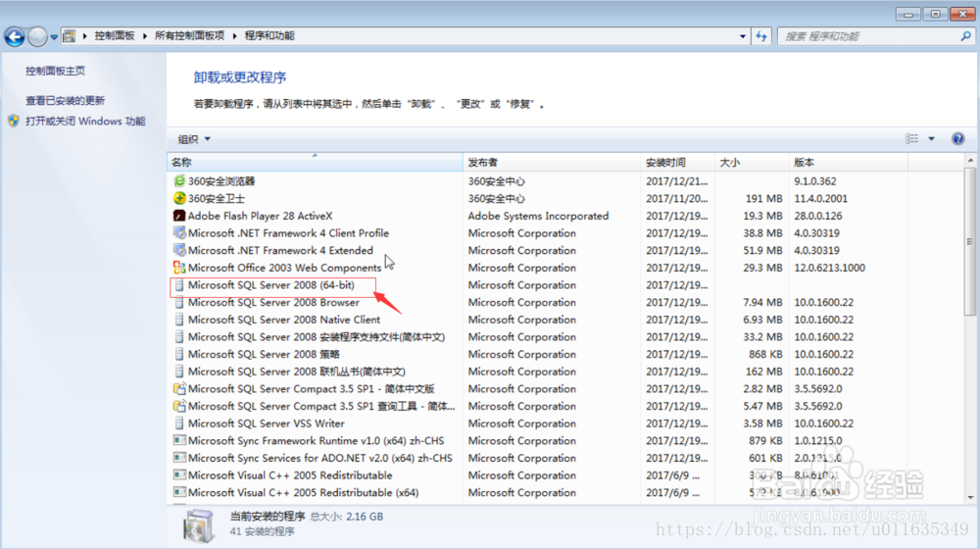The image size is (980, 549).
Task: Click the 所有控制面板项 breadcrumb
Action: coord(189,35)
